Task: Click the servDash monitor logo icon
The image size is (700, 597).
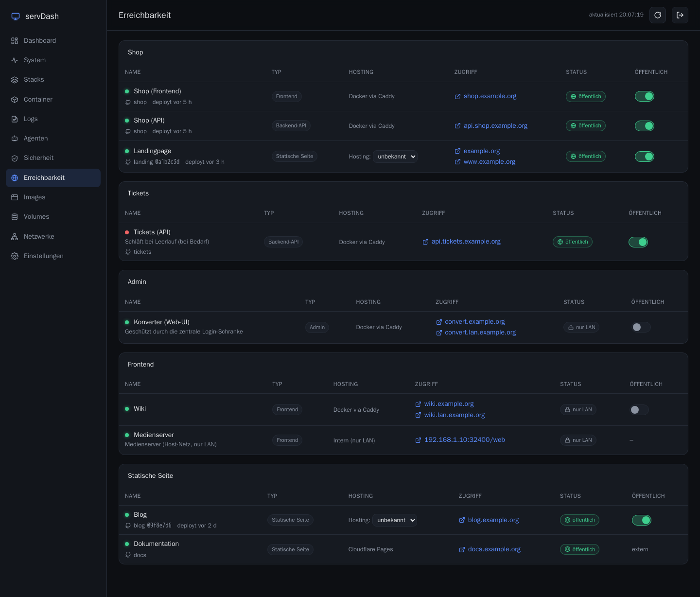Action: [x=16, y=17]
